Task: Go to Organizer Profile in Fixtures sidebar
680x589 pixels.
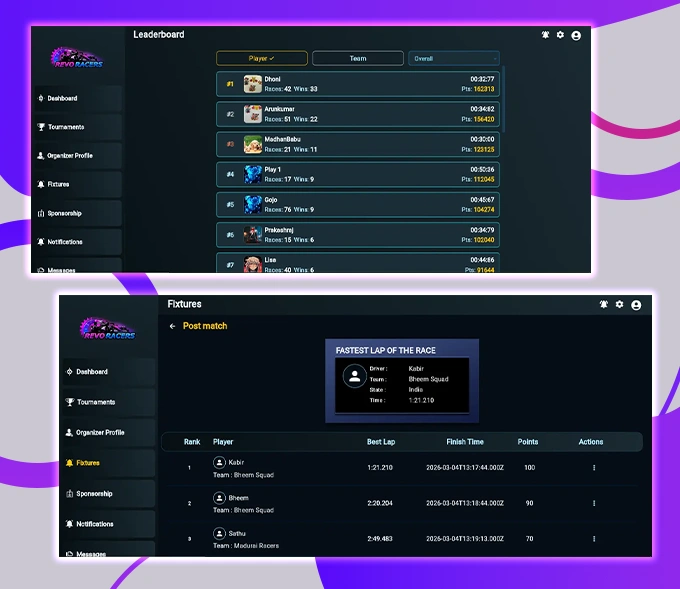Action: pos(100,433)
